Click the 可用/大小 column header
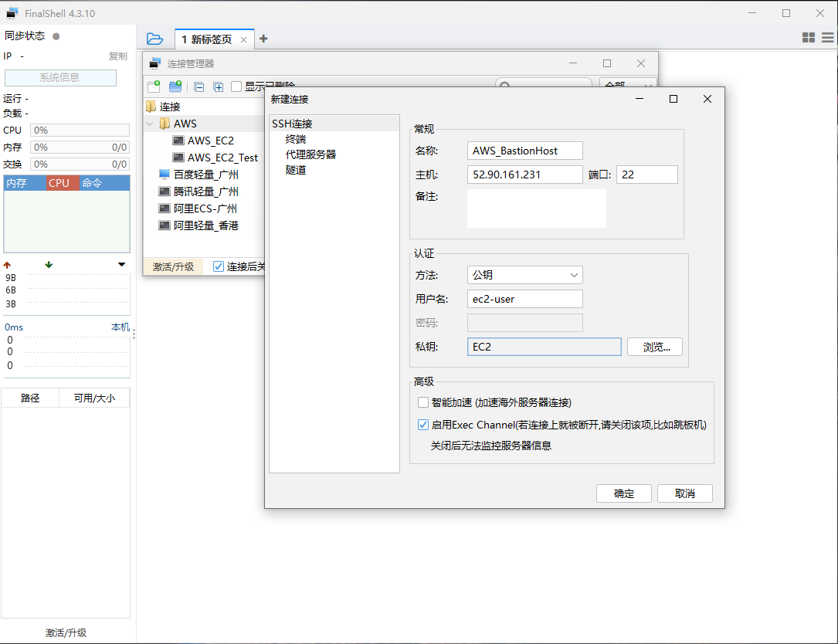The width and height of the screenshot is (838, 644). click(x=94, y=398)
